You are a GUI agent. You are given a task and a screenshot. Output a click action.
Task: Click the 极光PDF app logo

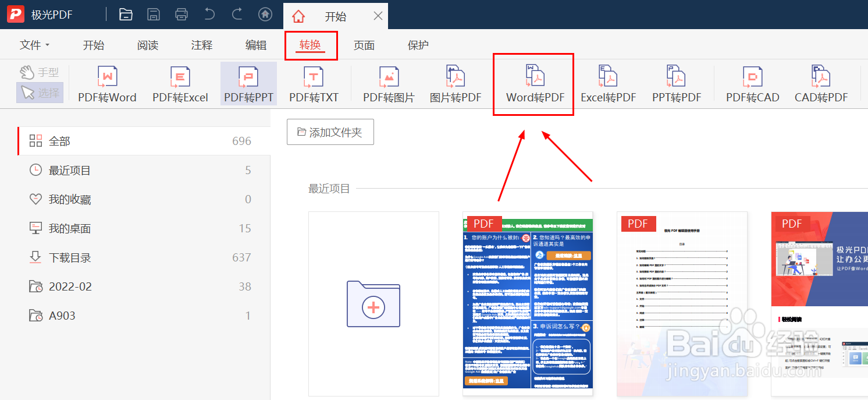[15, 14]
